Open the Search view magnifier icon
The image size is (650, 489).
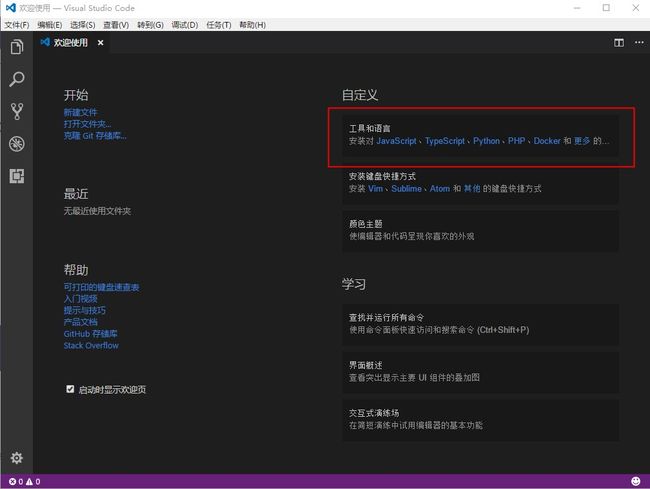click(17, 79)
